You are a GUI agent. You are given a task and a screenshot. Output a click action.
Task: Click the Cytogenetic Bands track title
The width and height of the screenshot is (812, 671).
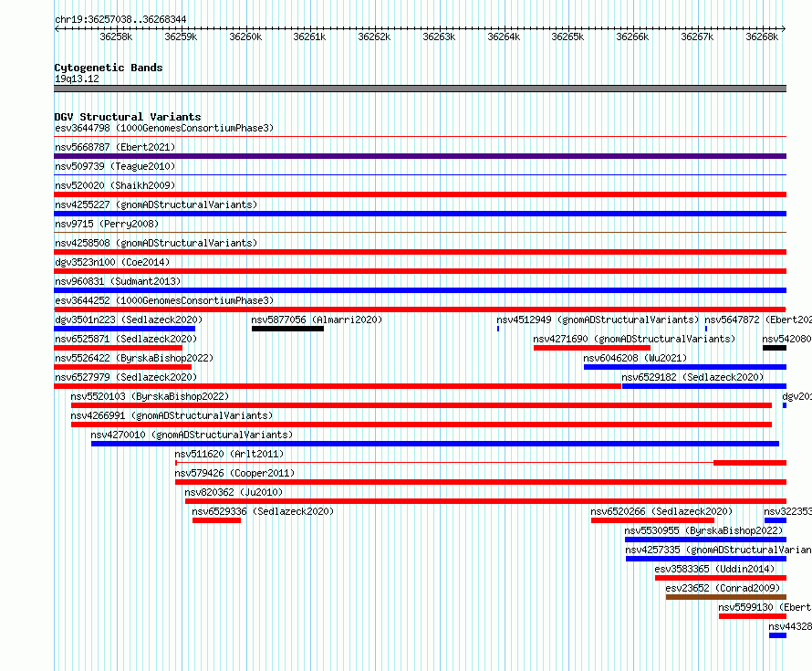[x=109, y=68]
